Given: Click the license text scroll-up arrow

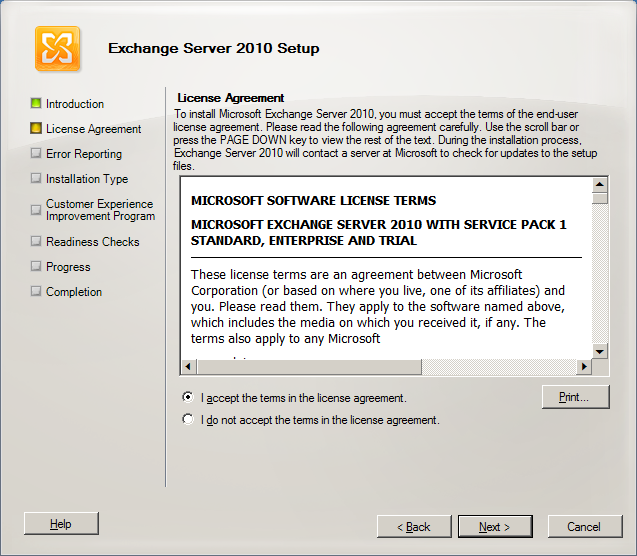Looking at the screenshot, I should [x=600, y=185].
